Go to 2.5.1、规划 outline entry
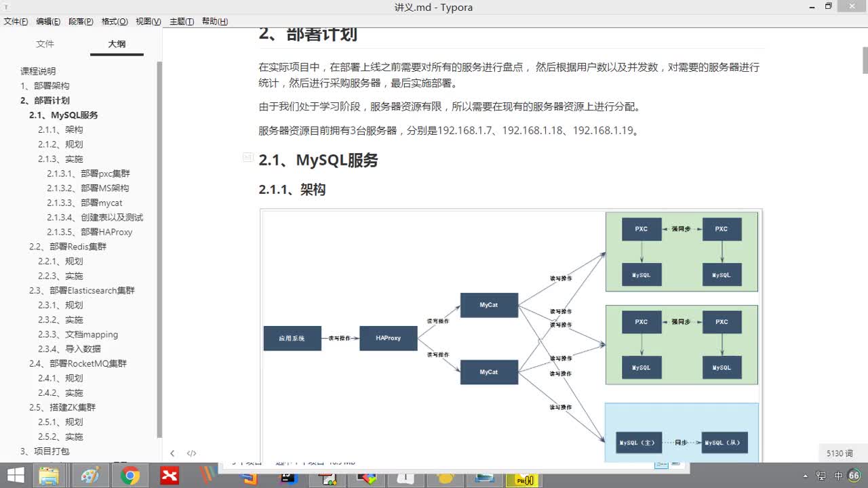This screenshot has height=488, width=868. [60, 422]
